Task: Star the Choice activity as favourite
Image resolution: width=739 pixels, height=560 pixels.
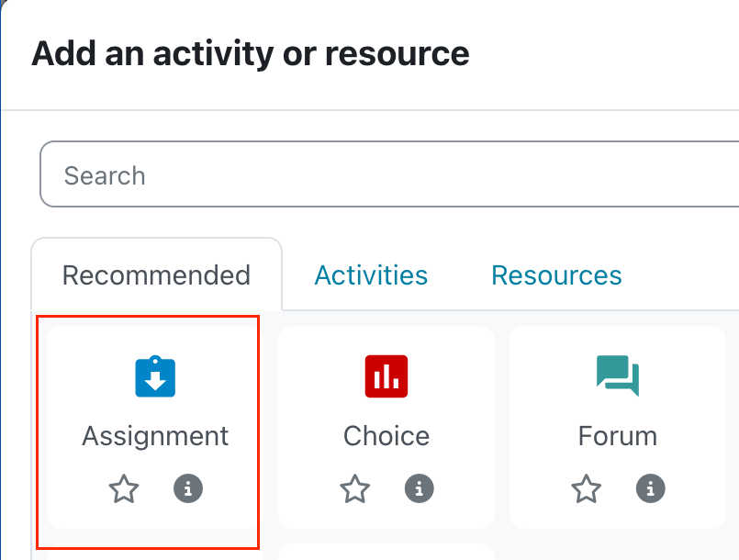Action: click(x=355, y=489)
